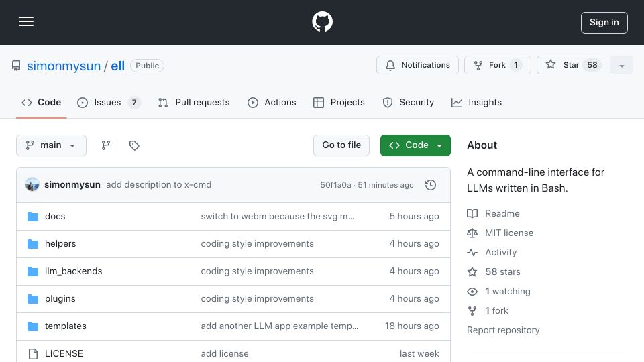The image size is (644, 362).
Task: Open commit hash 50f1a0a
Action: pos(335,185)
